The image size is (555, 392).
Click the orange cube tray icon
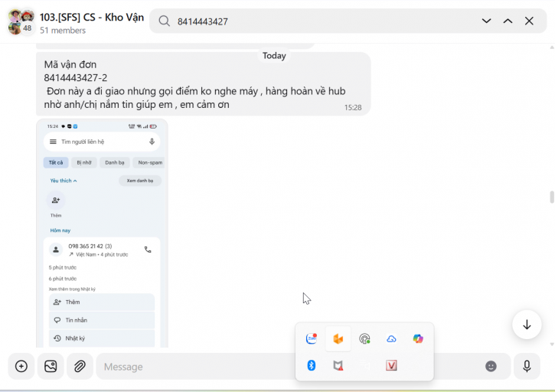(338, 339)
